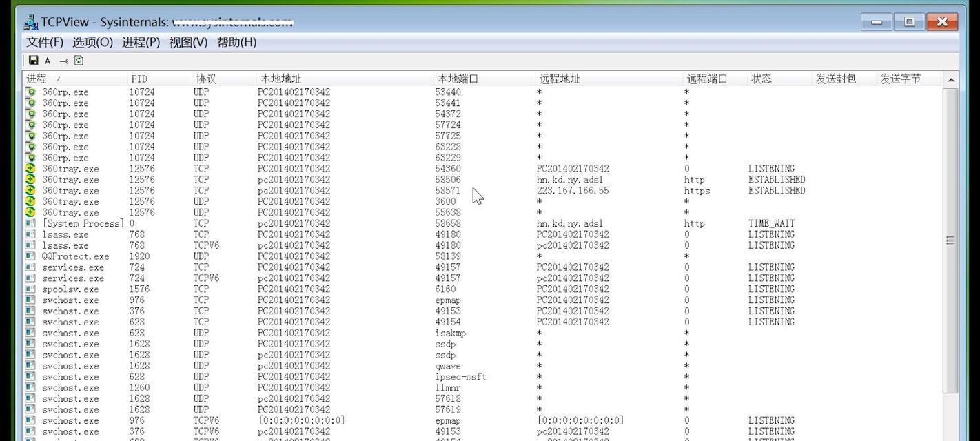980x441 pixels.
Task: Click 360rp.exe icon on port 54372 row
Action: (30, 114)
